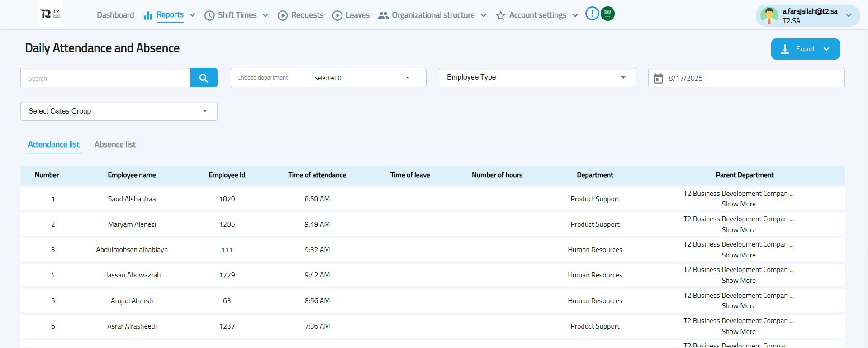This screenshot has height=348, width=868.
Task: Switch to Absence list tab
Action: point(115,144)
